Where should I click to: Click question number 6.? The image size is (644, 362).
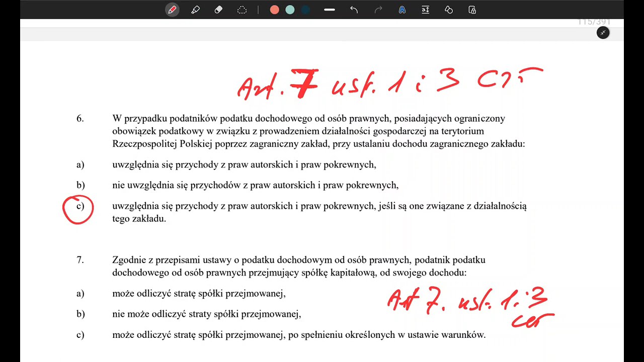point(80,119)
